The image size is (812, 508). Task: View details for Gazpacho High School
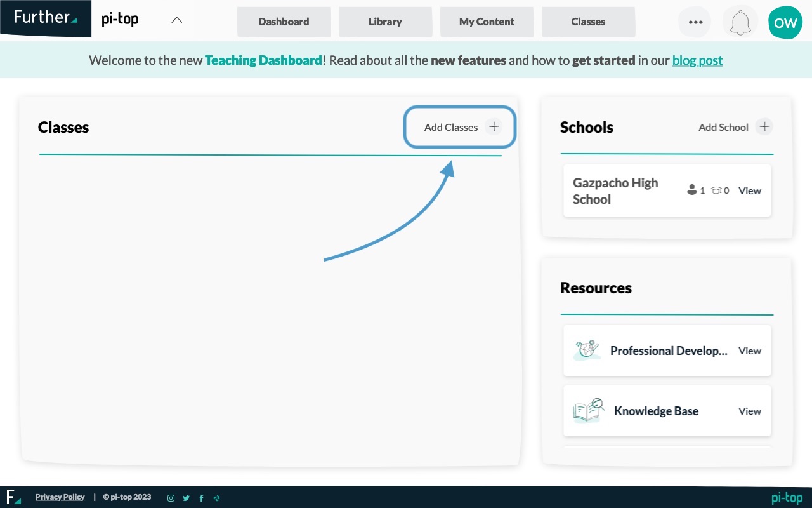pos(749,190)
